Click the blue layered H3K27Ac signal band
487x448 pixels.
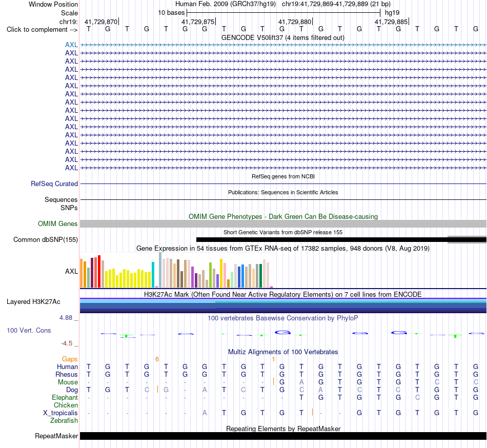coord(283,306)
